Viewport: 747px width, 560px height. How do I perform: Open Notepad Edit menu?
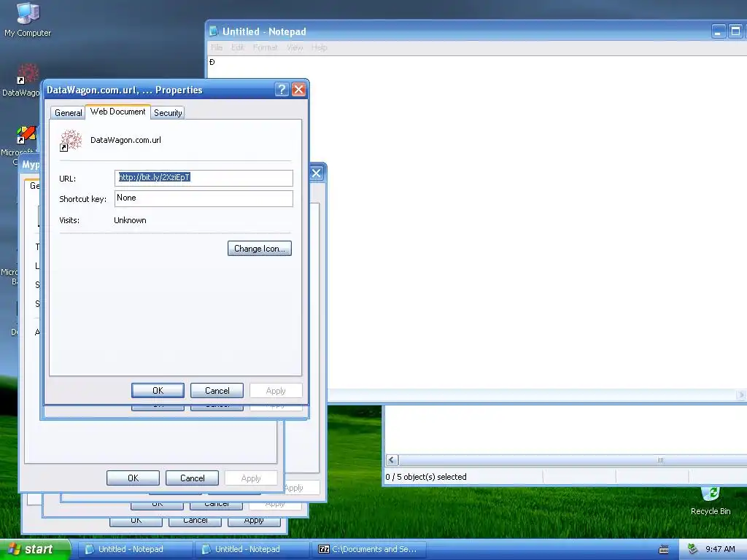pyautogui.click(x=237, y=47)
